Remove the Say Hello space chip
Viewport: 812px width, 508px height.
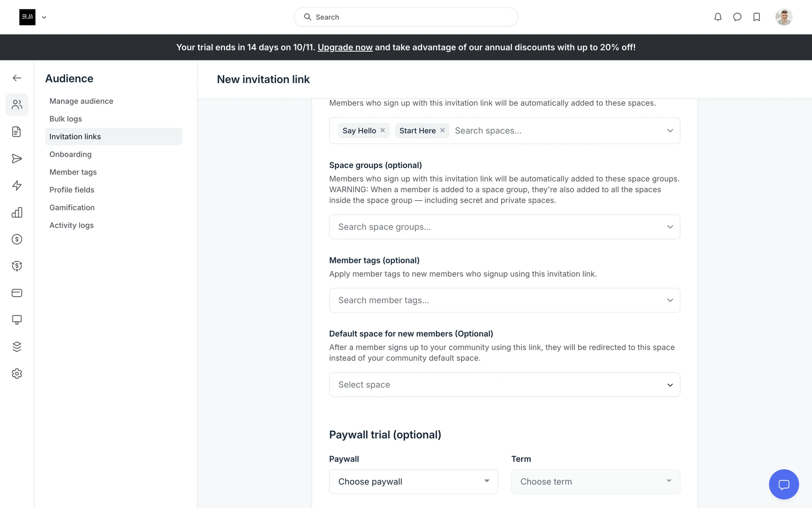pos(383,130)
